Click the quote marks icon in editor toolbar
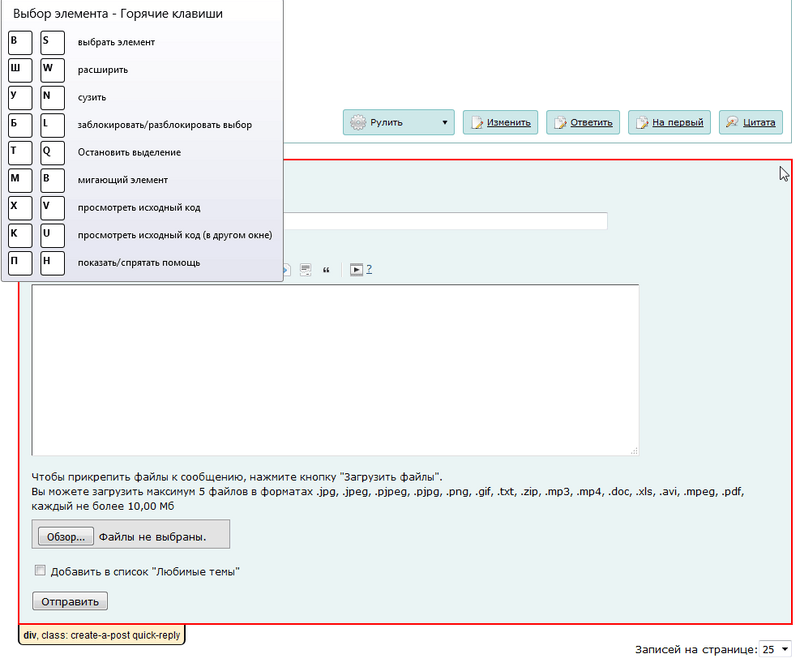The height and width of the screenshot is (662, 800). [326, 270]
